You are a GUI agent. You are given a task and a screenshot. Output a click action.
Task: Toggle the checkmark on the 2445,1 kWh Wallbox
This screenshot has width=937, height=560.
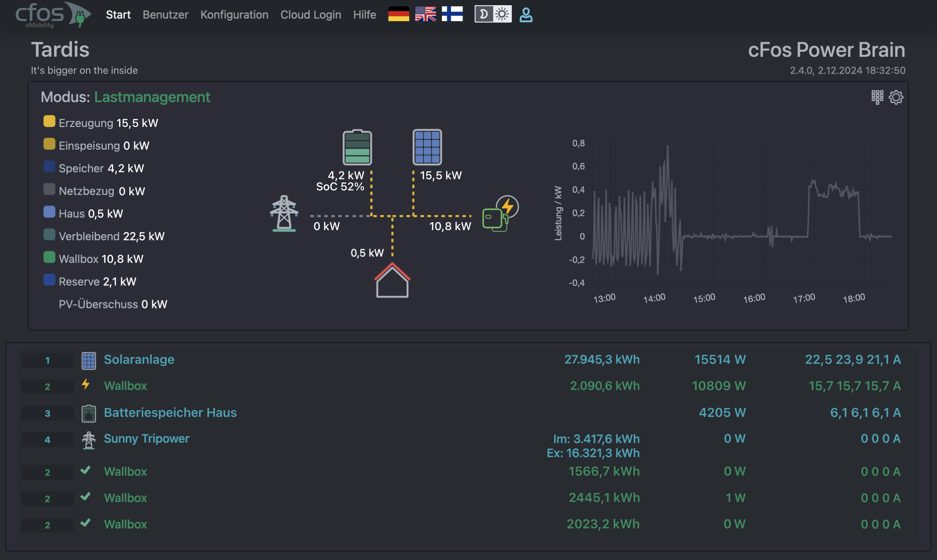click(86, 497)
